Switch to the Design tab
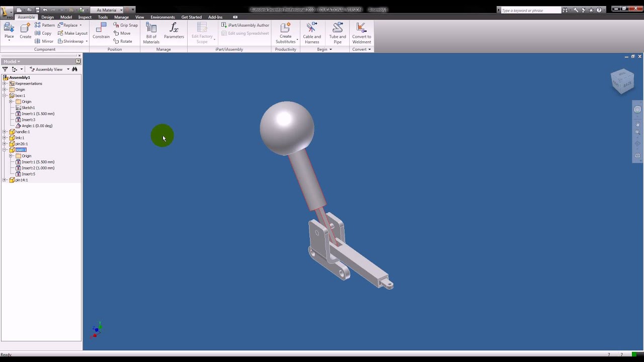The width and height of the screenshot is (644, 362). [48, 17]
